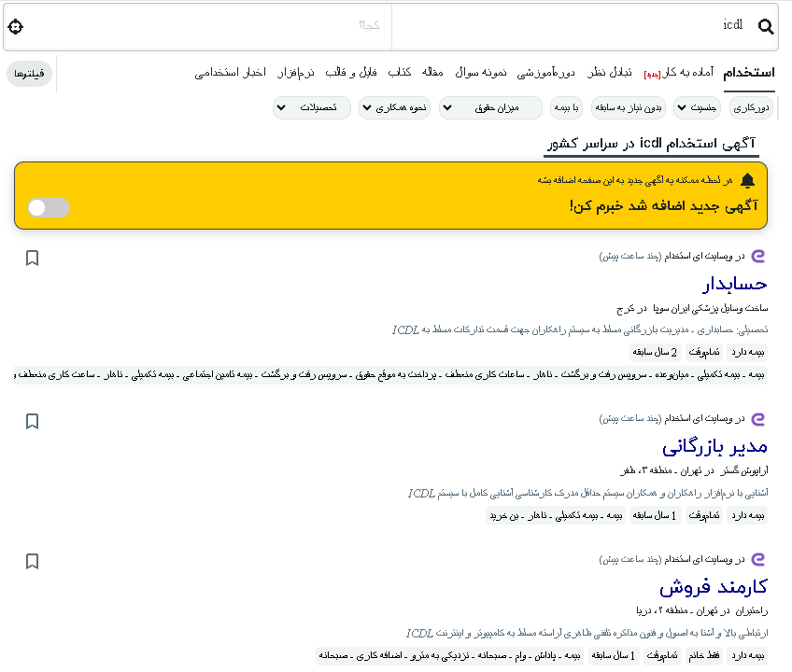Image resolution: width=792 pixels, height=672 pixels.
Task: Switch to مقاله tab
Action: point(432,72)
